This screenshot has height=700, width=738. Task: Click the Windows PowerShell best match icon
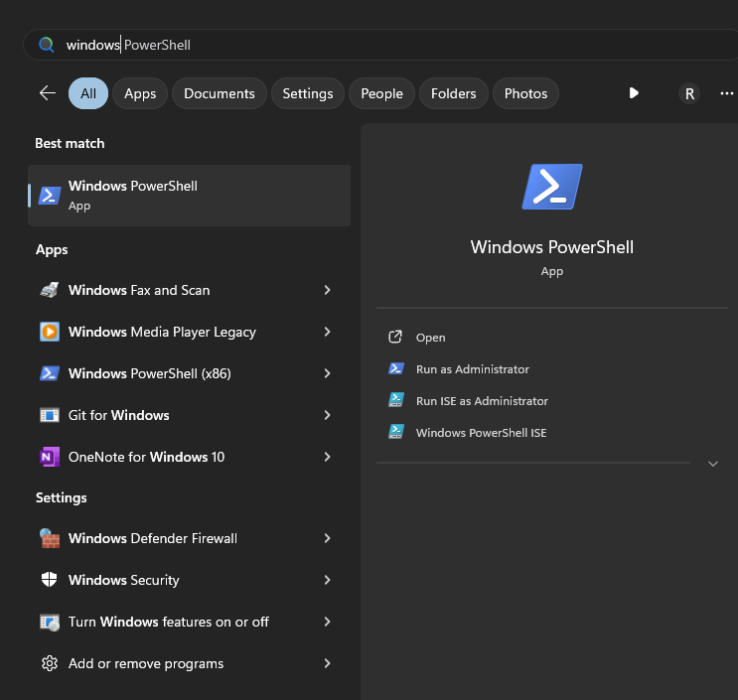(50, 196)
